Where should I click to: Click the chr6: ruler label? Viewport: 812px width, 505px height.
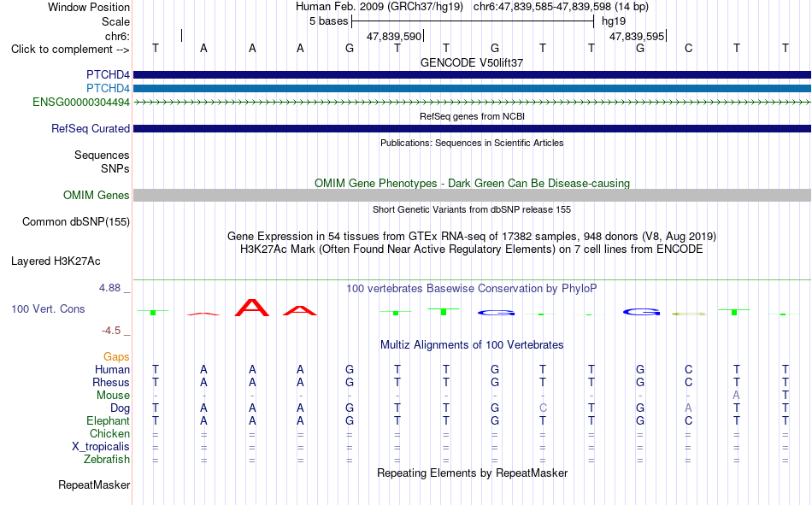(x=117, y=36)
